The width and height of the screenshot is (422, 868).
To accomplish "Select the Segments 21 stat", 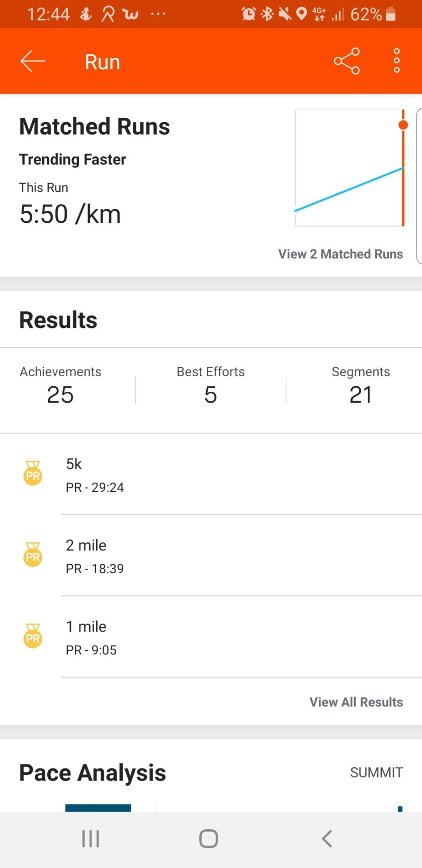I will [x=361, y=386].
